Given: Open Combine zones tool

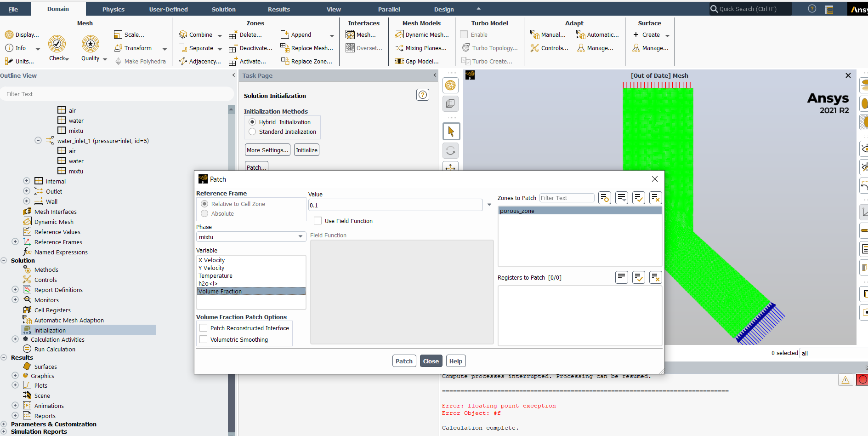Looking at the screenshot, I should coord(196,34).
